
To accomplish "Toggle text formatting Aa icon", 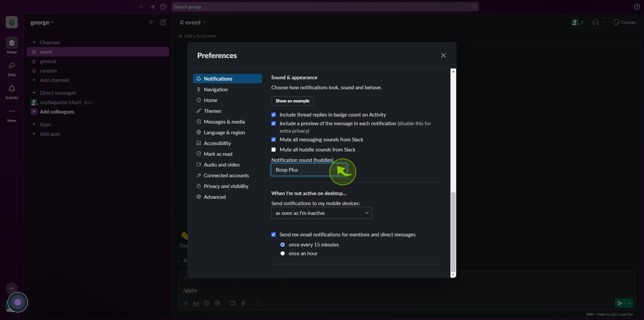I will [x=196, y=303].
